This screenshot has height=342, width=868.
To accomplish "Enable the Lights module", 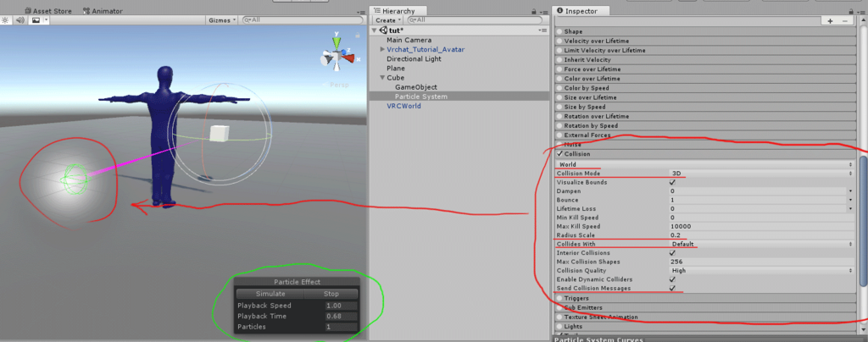I will (559, 327).
